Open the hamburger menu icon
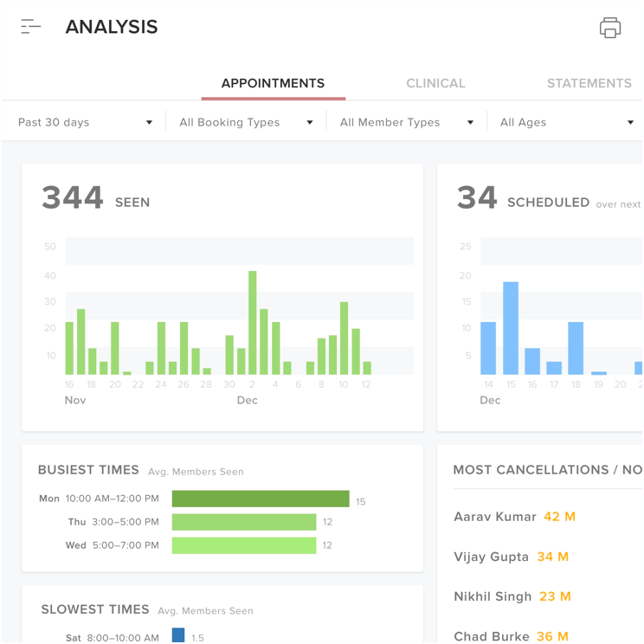 [x=31, y=26]
